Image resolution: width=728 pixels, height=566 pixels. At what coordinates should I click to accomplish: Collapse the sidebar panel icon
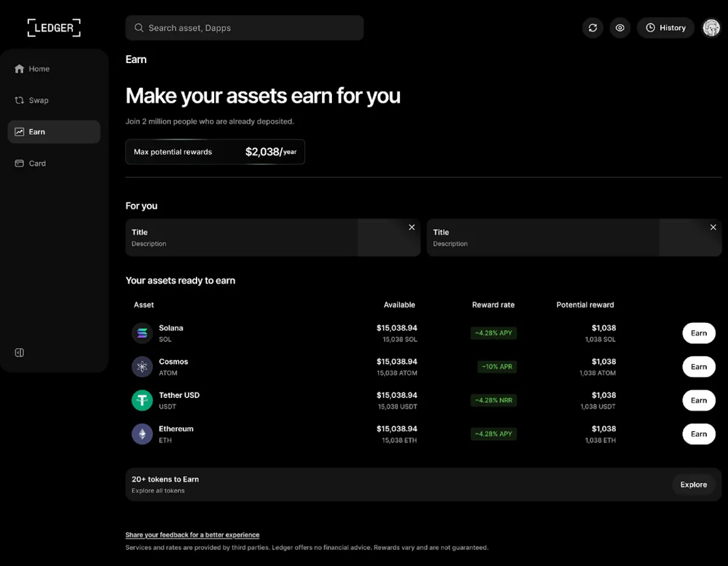pyautogui.click(x=19, y=352)
